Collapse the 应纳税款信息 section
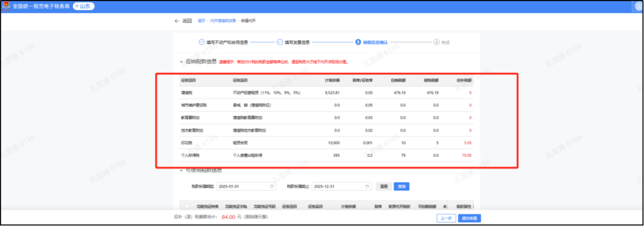Image resolution: width=644 pixels, height=226 pixels. click(182, 61)
